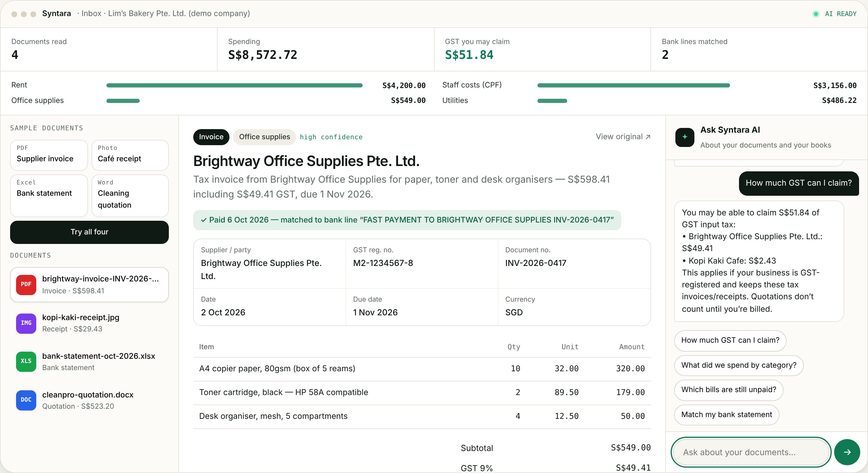Click the Staff costs (CPF) spending bar
This screenshot has width=868, height=473.
pyautogui.click(x=633, y=85)
